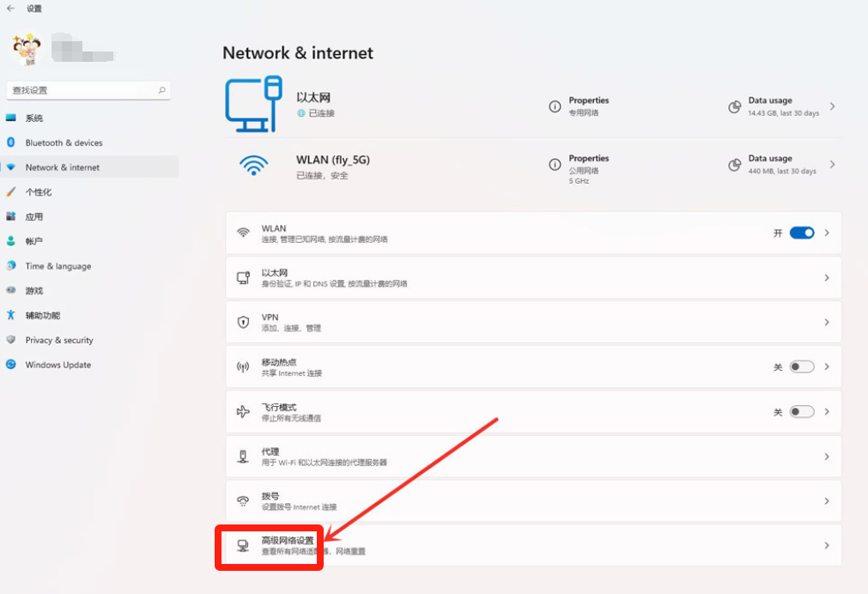This screenshot has width=868, height=594.
Task: Click the VPN shield icon
Action: tap(243, 322)
